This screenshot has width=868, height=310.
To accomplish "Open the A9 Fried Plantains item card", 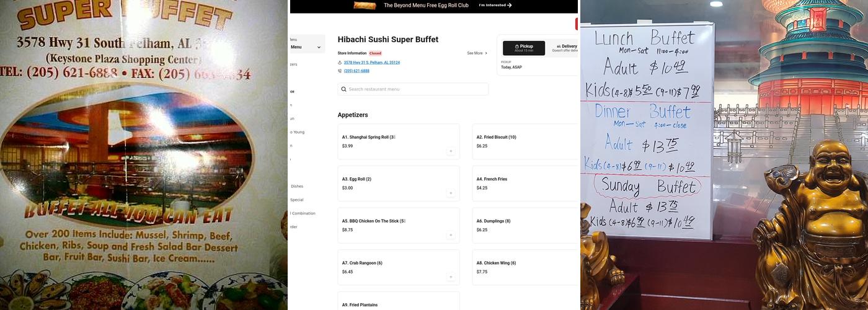I will 399,301.
